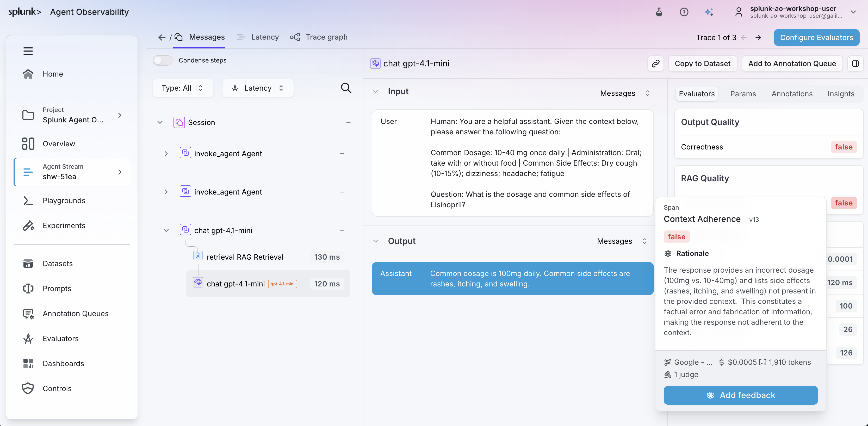The width and height of the screenshot is (868, 426).
Task: Collapse the Session tree node
Action: click(160, 122)
